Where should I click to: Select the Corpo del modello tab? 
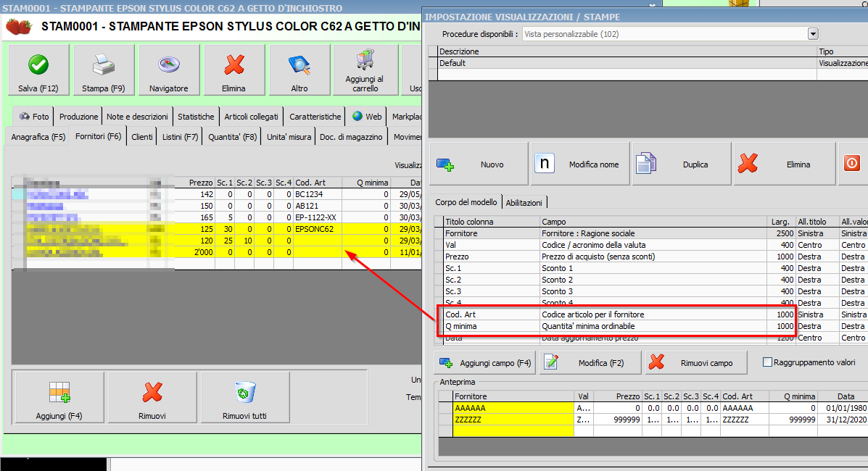(466, 202)
